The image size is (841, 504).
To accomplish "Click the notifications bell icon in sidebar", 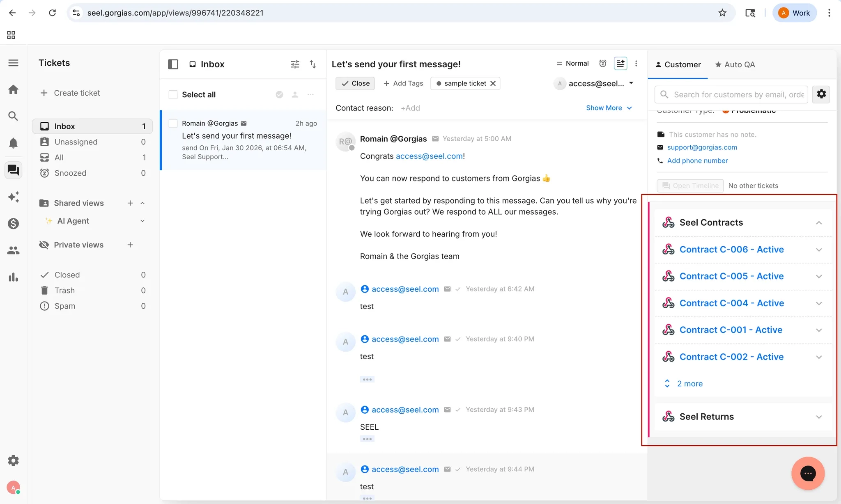I will (13, 143).
